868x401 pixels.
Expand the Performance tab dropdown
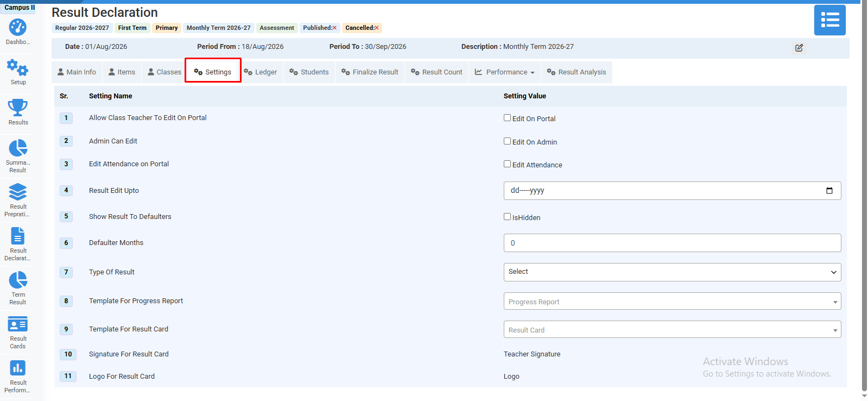(x=504, y=72)
